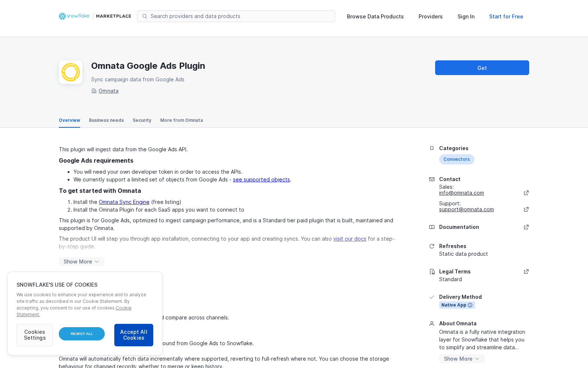
Task: Expand overview description with Show More
Action: coord(82,262)
